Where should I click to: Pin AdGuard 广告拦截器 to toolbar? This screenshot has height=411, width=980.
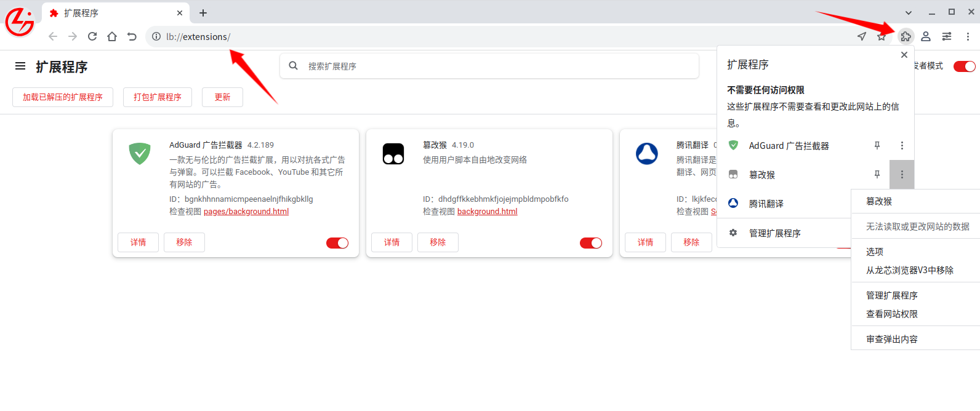click(877, 146)
